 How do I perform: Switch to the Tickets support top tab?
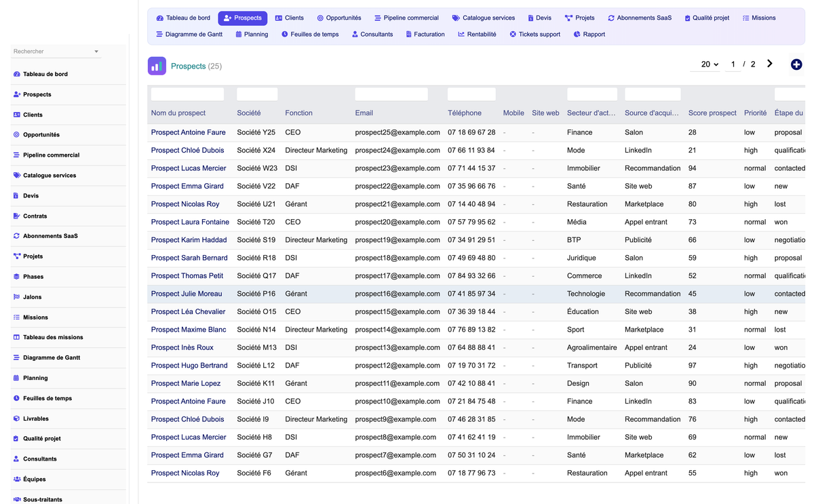coord(535,35)
